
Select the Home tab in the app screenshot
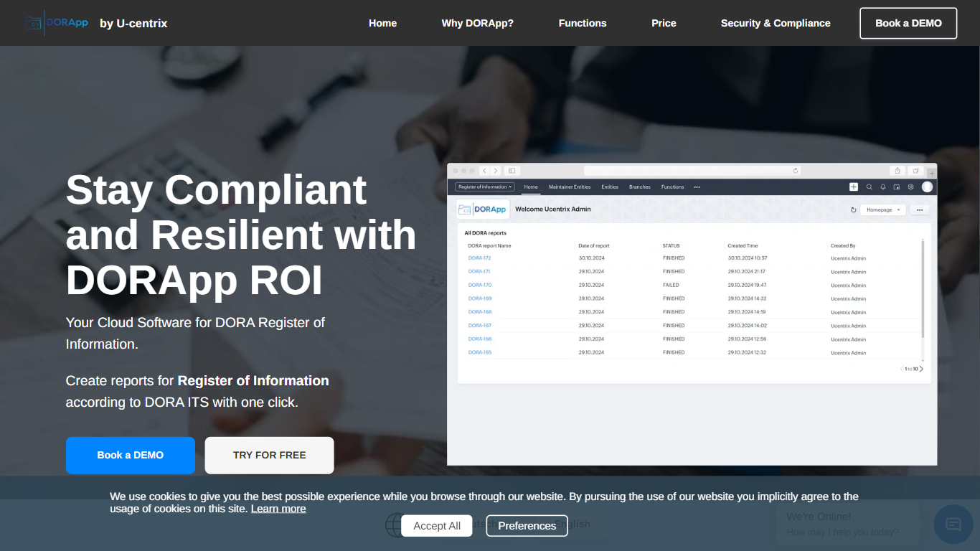[x=531, y=187]
